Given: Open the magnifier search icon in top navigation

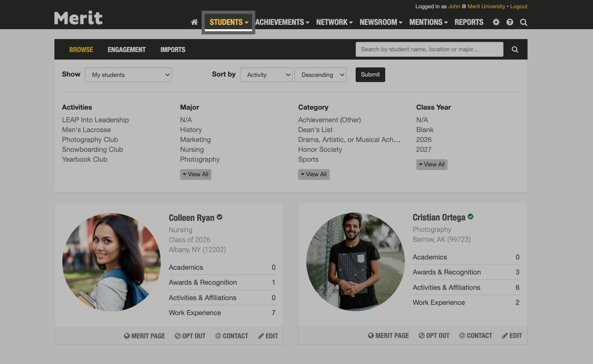Looking at the screenshot, I should click(523, 22).
